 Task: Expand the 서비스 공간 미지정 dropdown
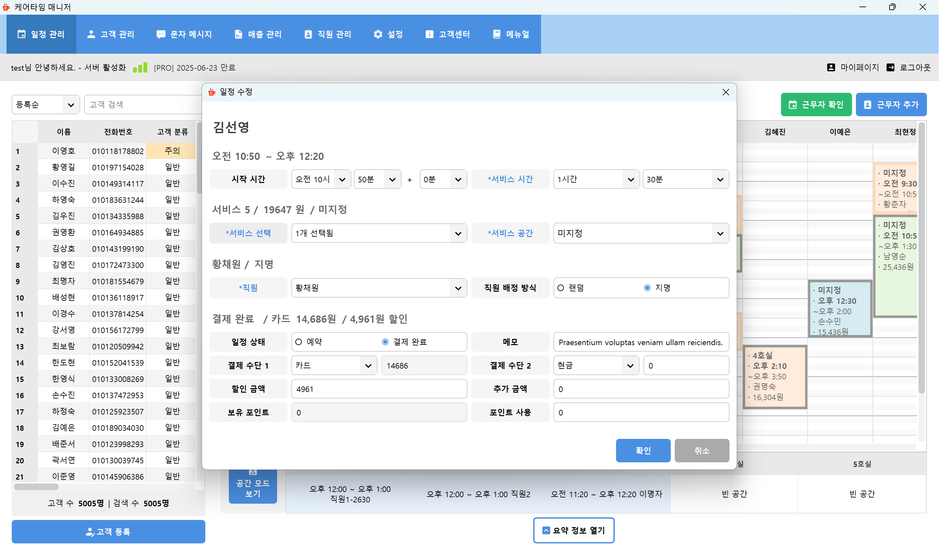[640, 233]
